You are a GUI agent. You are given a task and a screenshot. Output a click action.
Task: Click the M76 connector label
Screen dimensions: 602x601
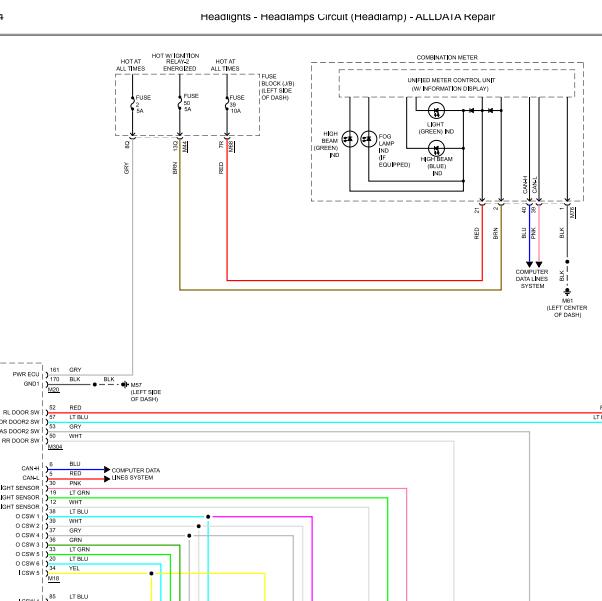(x=572, y=212)
